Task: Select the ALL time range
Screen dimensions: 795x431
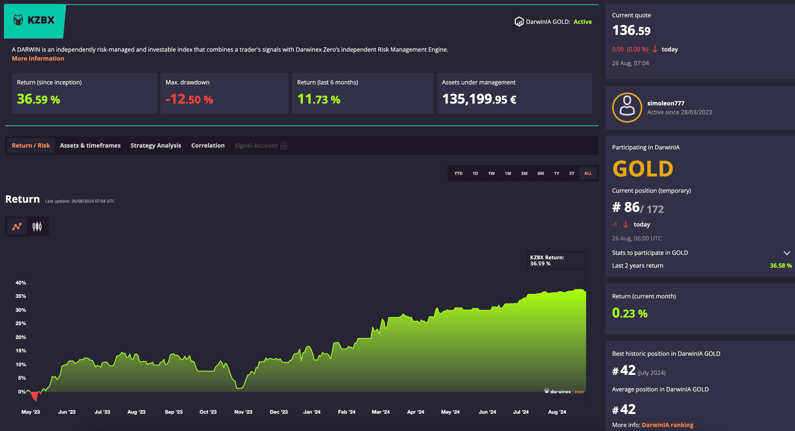Action: [x=588, y=173]
